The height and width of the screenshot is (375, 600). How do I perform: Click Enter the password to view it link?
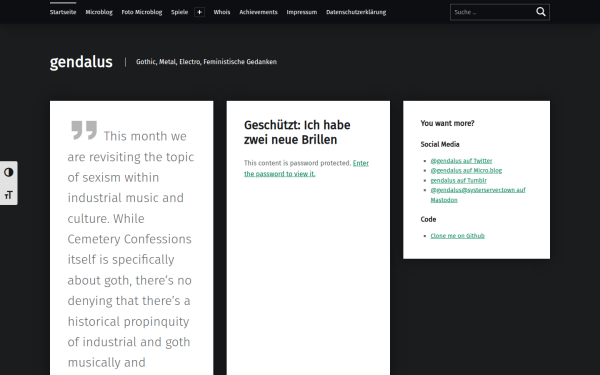coord(306,168)
